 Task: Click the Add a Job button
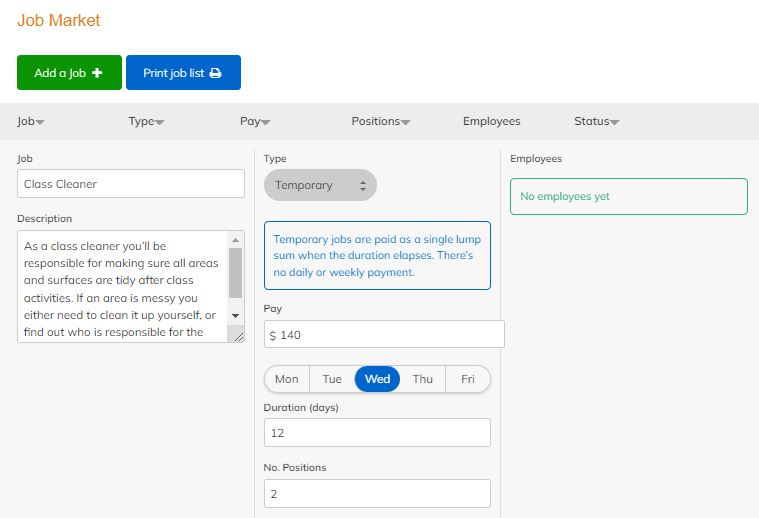pos(69,73)
